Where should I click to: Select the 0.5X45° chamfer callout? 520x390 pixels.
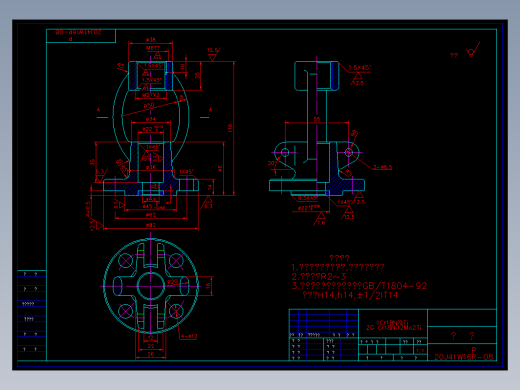[x=307, y=198]
